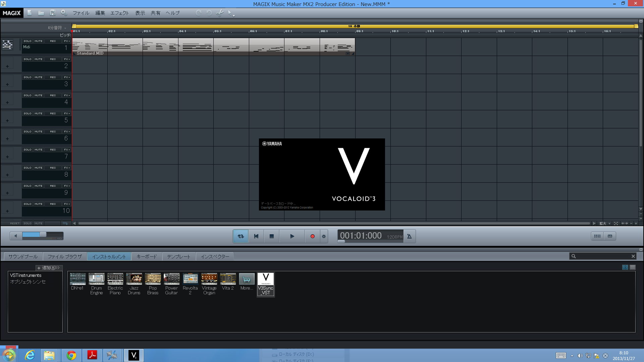The width and height of the screenshot is (644, 362).
Task: Start recording with the red record button
Action: point(312,236)
